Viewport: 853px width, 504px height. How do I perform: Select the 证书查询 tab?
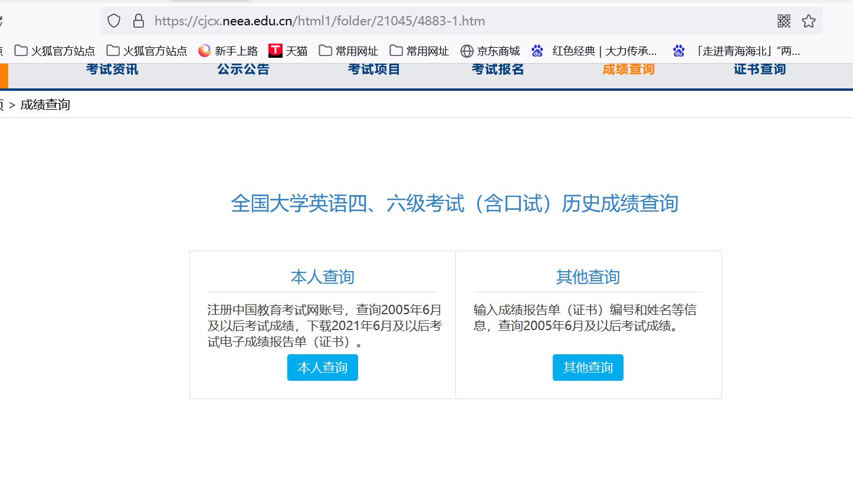click(759, 69)
